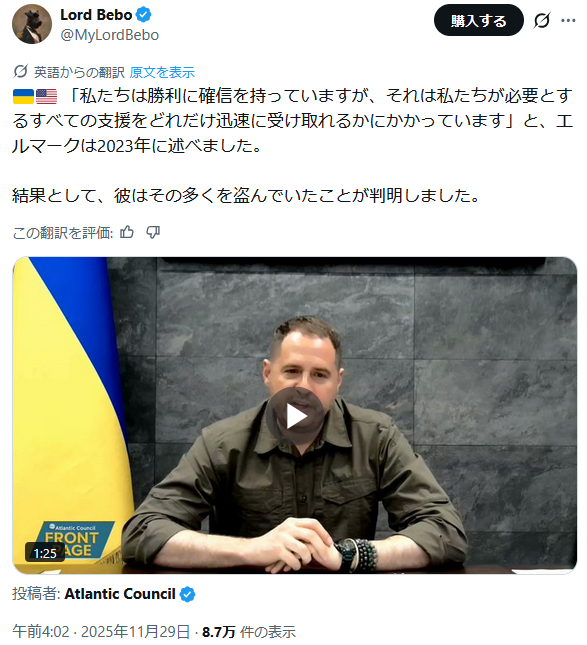Viewport: 587px width, 645px height.
Task: Click the 8.7万 件の表示 view count
Action: click(248, 632)
